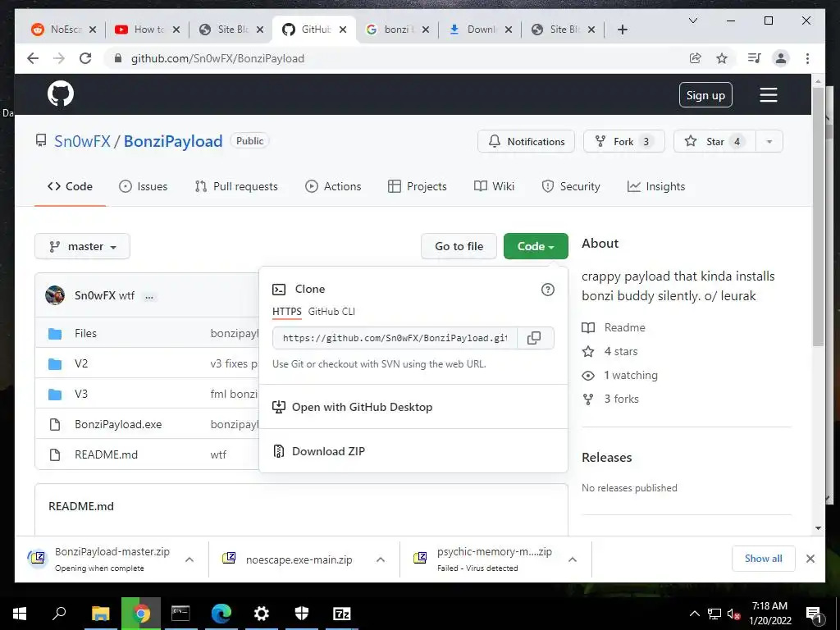
Task: Show Chrome tab search dropdown
Action: point(692,21)
